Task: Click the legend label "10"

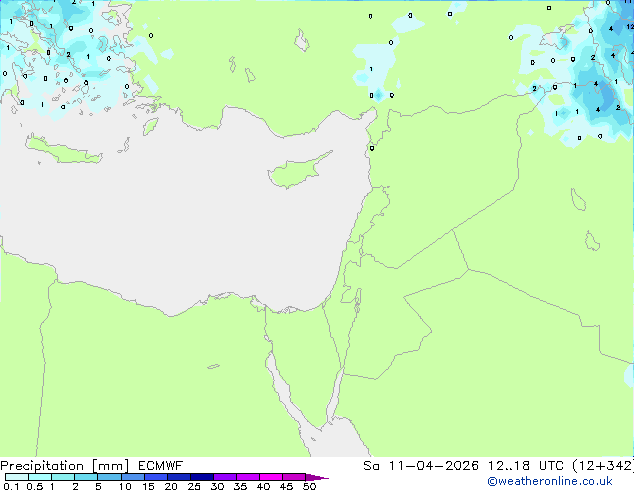Action: tap(125, 486)
